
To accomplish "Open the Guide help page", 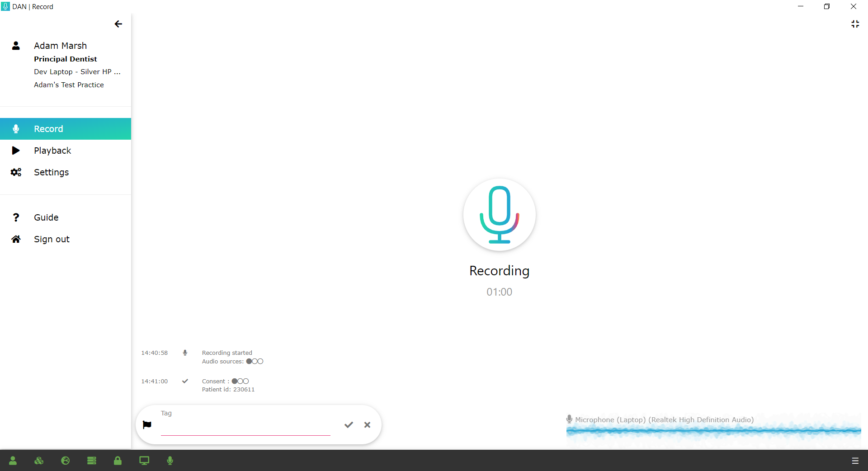I will tap(46, 217).
